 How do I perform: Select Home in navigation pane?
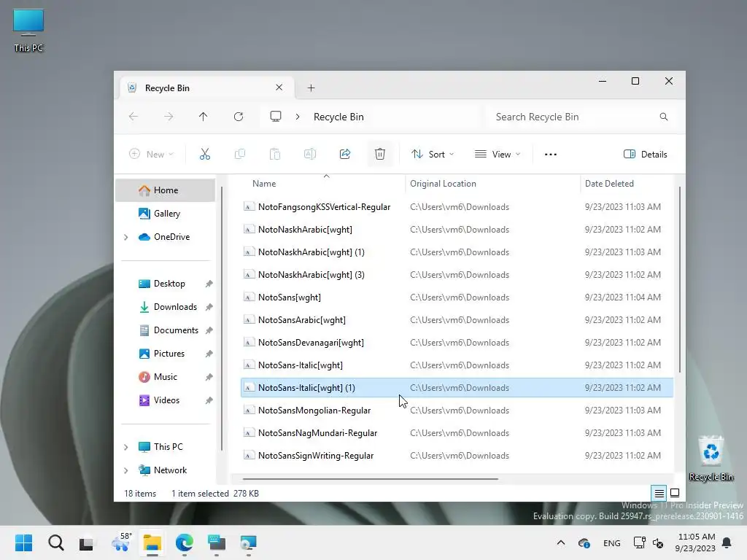(x=166, y=190)
